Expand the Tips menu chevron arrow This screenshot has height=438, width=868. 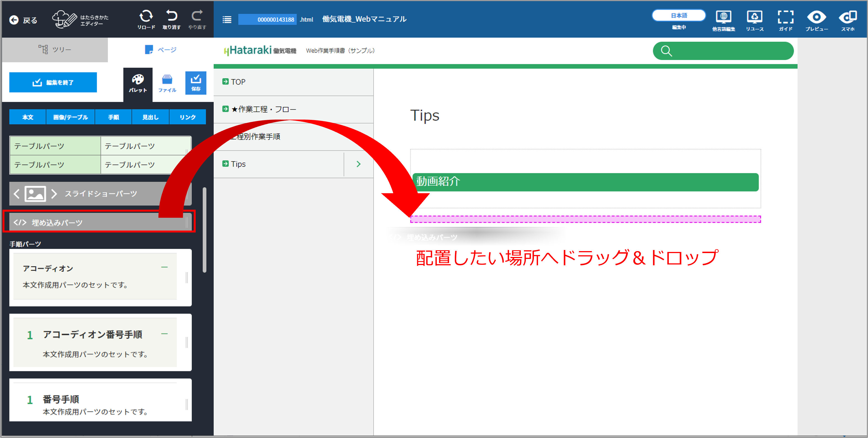coord(358,164)
